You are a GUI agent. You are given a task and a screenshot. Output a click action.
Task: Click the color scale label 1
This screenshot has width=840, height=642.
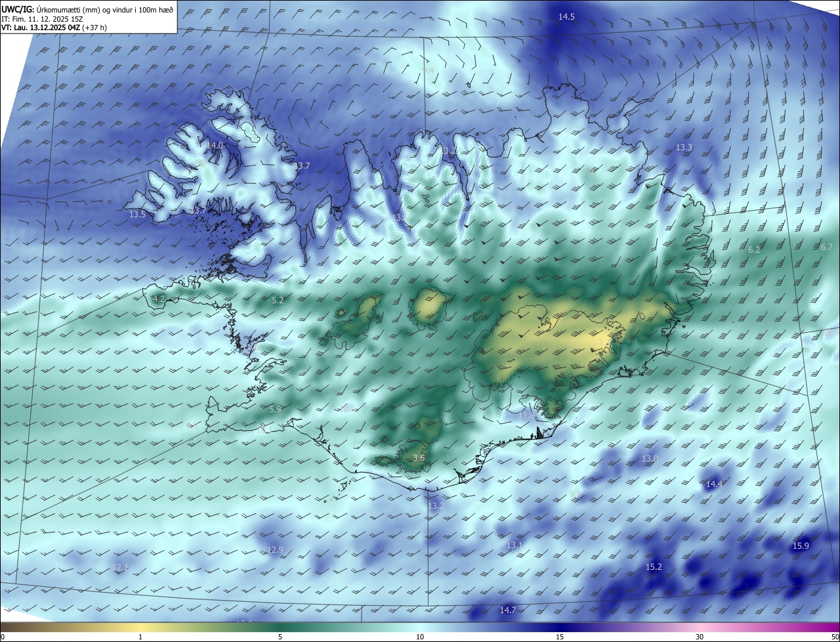[x=140, y=637]
